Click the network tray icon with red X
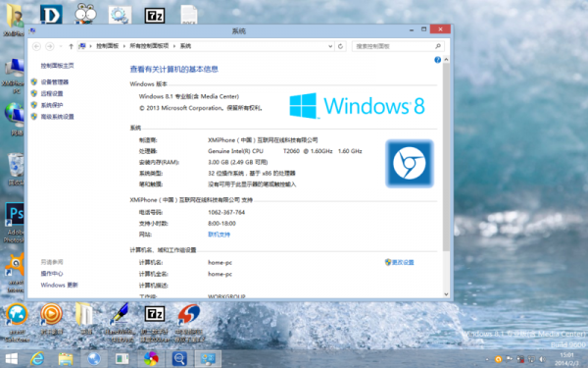Image resolution: width=588 pixels, height=368 pixels. click(520, 359)
